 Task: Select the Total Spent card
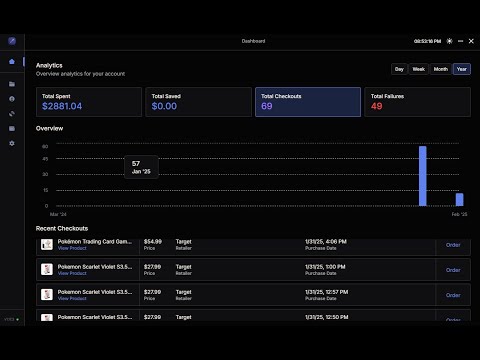pos(89,102)
